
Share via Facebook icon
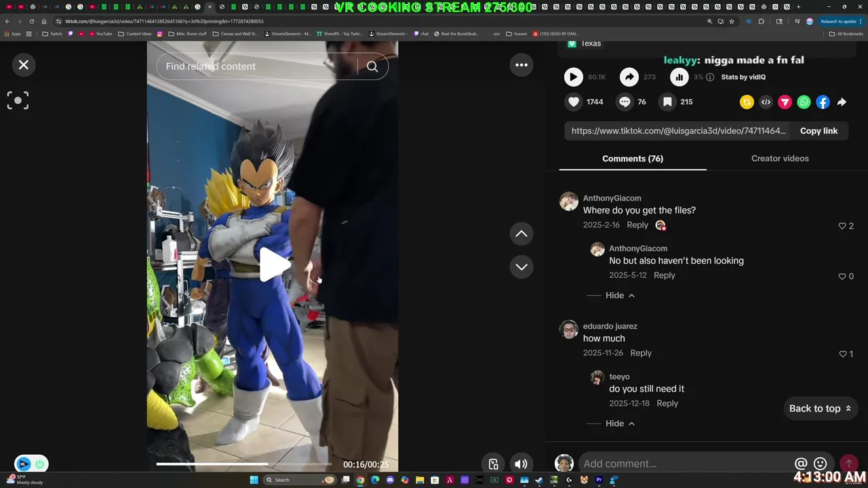[823, 102]
